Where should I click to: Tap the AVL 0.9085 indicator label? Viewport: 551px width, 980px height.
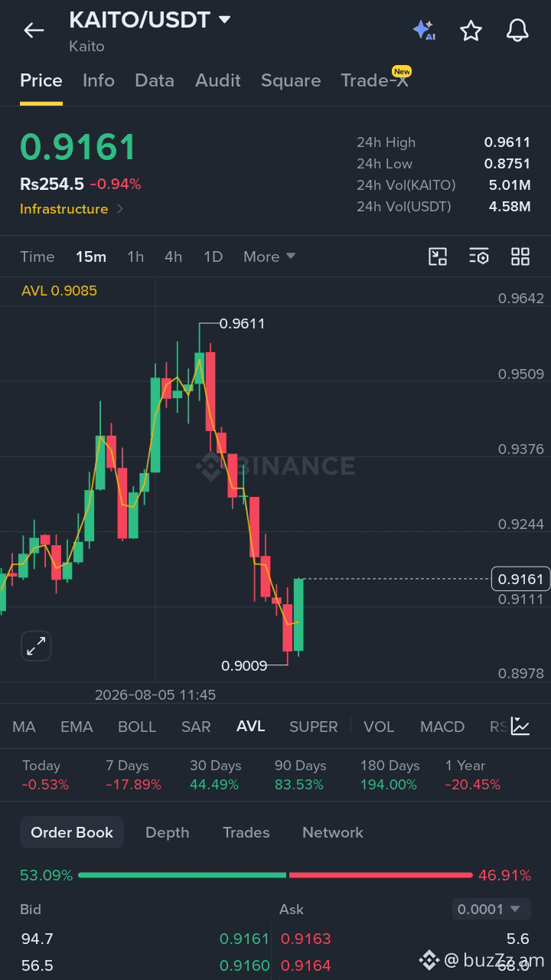tap(59, 291)
